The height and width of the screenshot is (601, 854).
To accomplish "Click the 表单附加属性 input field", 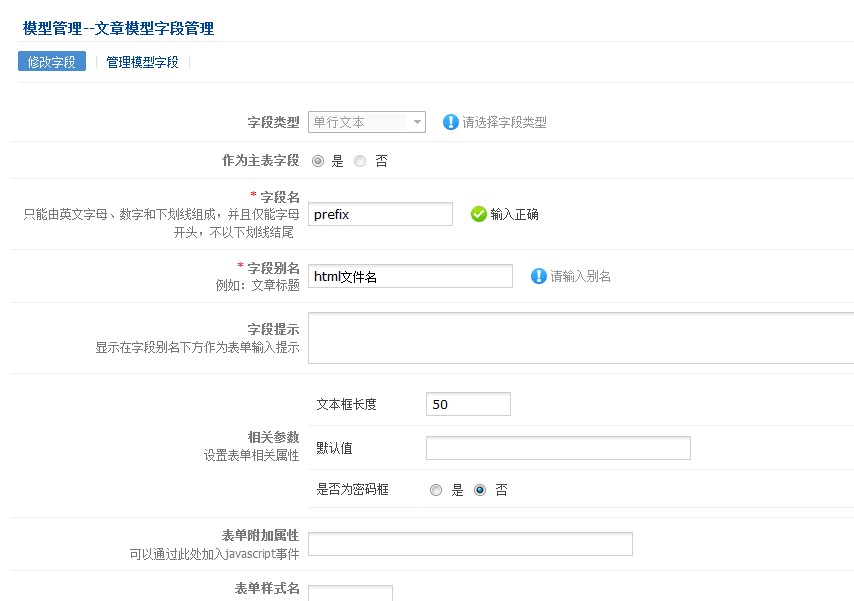I will coord(471,544).
